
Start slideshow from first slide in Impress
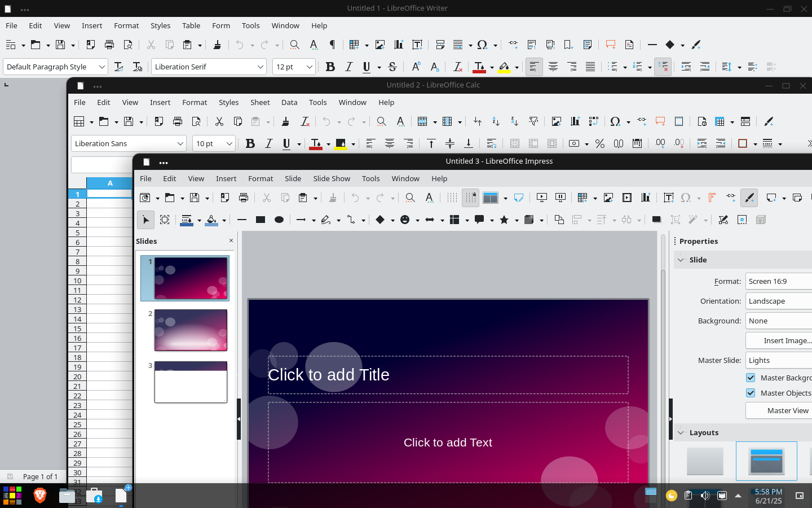(x=542, y=198)
